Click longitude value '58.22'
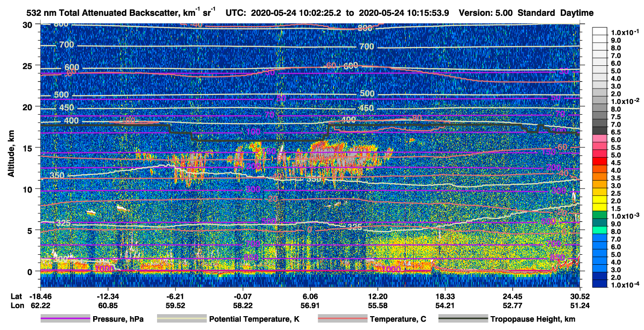Image resolution: width=644 pixels, height=330 pixels. tap(243, 306)
